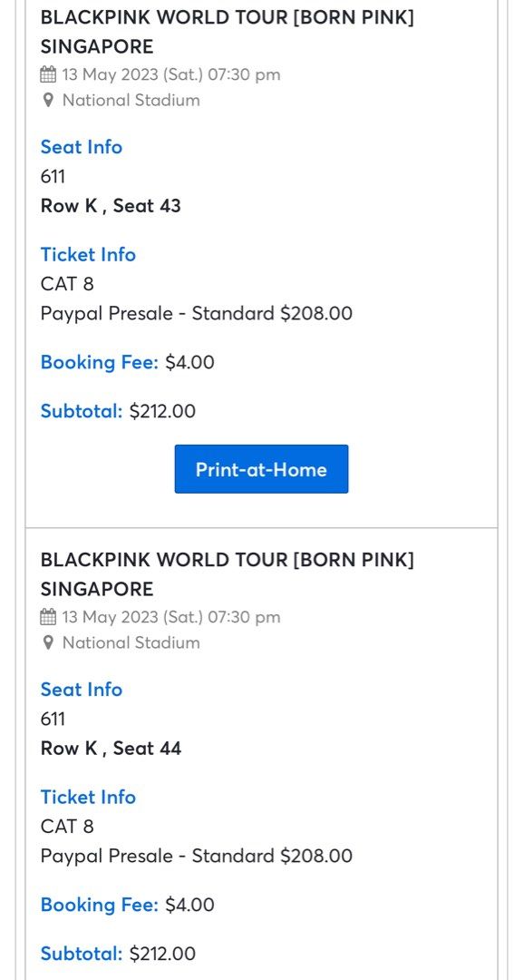524x980 pixels.
Task: Click calendar icon on second ticket
Action: [48, 617]
